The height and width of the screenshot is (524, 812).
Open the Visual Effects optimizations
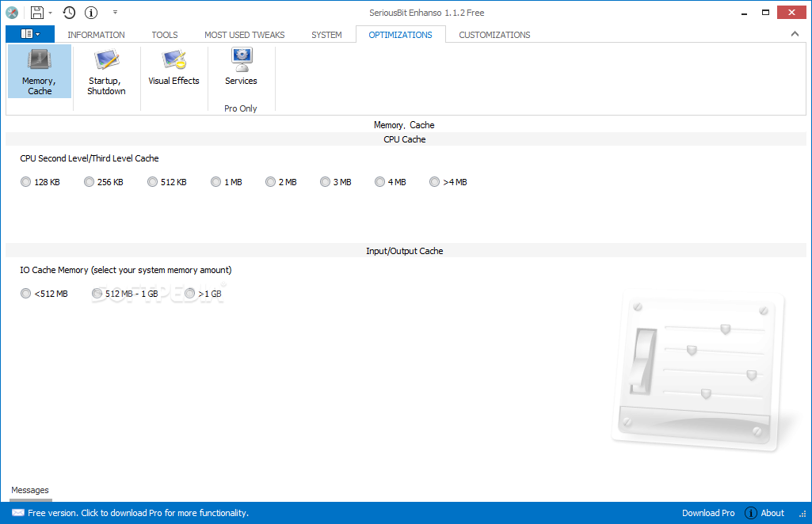[174, 67]
